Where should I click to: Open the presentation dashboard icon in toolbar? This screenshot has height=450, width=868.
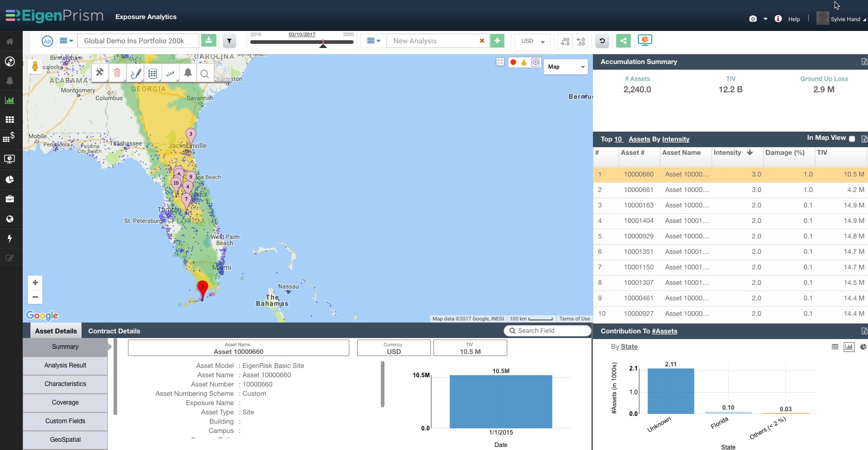(x=645, y=40)
